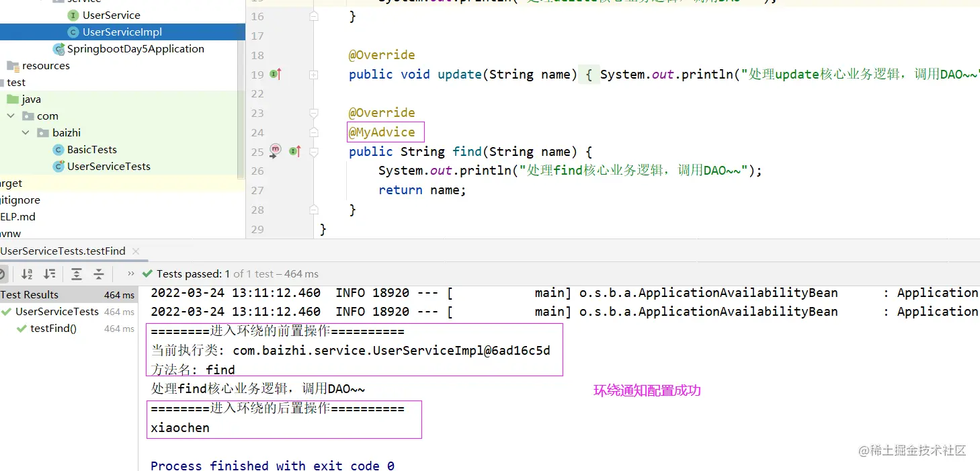The width and height of the screenshot is (980, 471).
Task: Click fold marker at line 24
Action: (313, 132)
